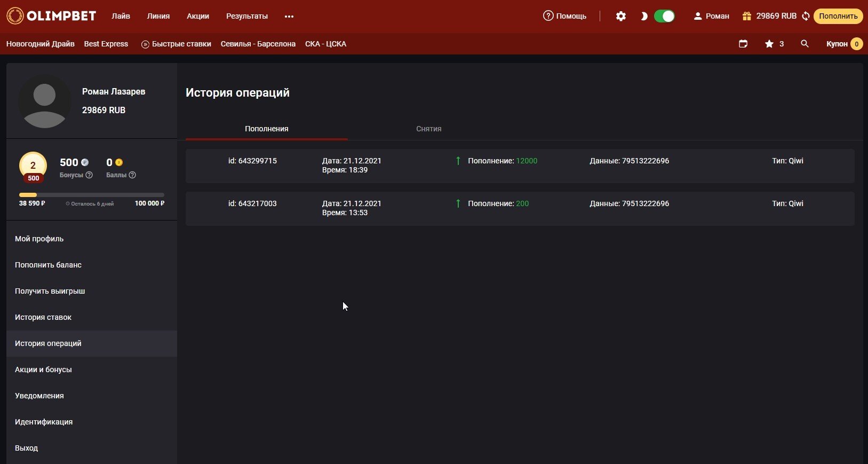Open the three-dots more menu
868x464 pixels.
[289, 17]
